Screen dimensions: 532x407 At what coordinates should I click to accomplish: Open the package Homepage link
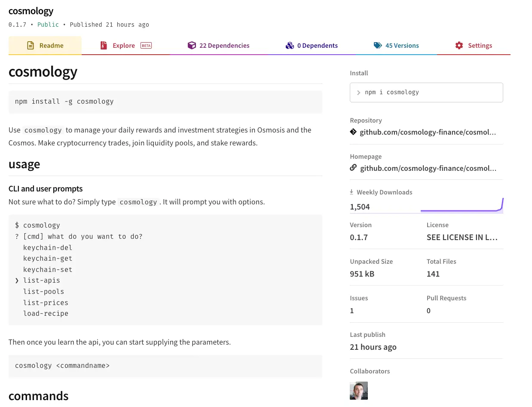pyautogui.click(x=428, y=168)
